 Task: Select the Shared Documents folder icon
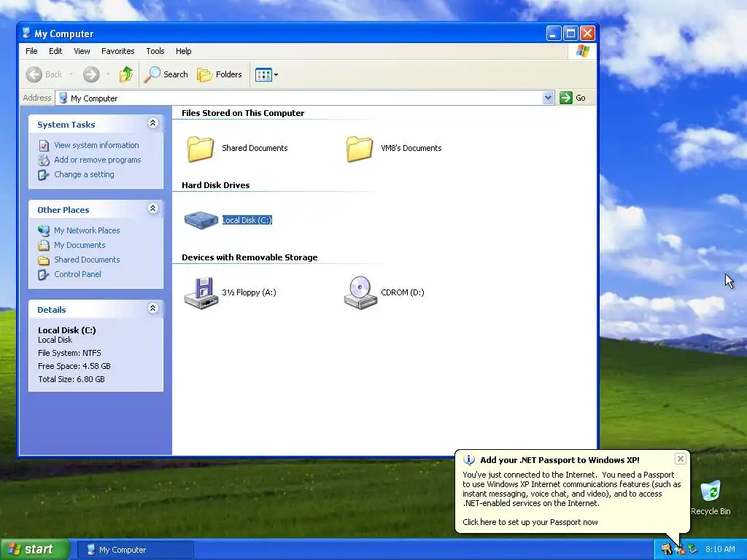201,149
